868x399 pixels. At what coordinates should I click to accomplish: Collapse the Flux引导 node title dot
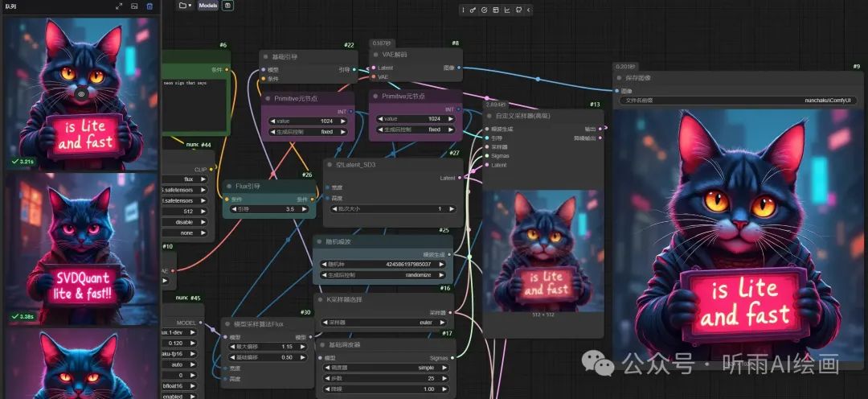[229, 186]
